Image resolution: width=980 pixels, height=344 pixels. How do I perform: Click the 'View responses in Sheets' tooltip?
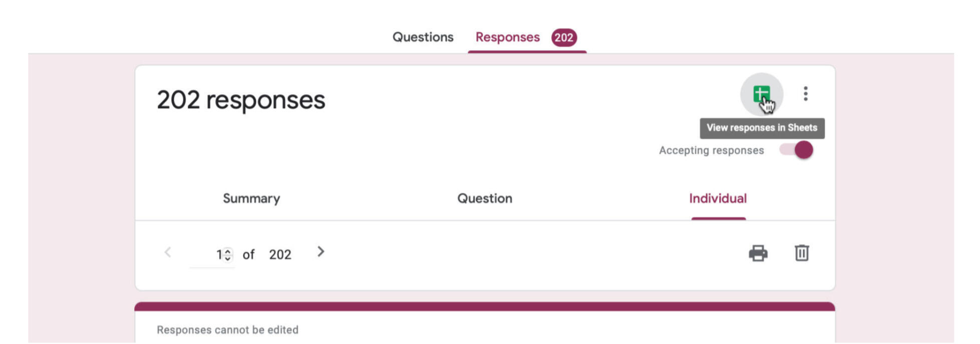[762, 128]
